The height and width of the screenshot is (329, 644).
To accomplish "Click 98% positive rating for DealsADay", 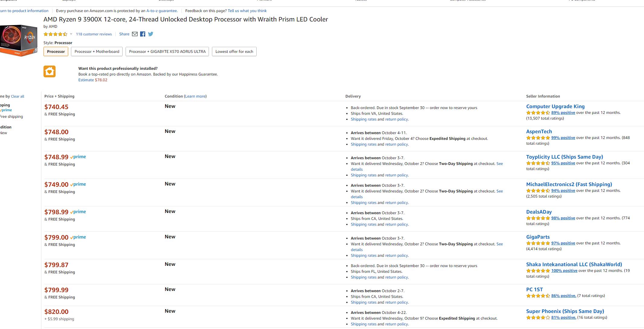I will (x=563, y=218).
